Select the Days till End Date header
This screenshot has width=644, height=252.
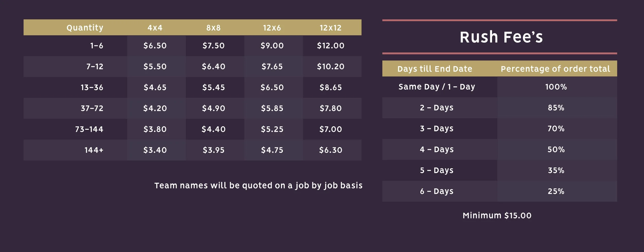(x=435, y=69)
